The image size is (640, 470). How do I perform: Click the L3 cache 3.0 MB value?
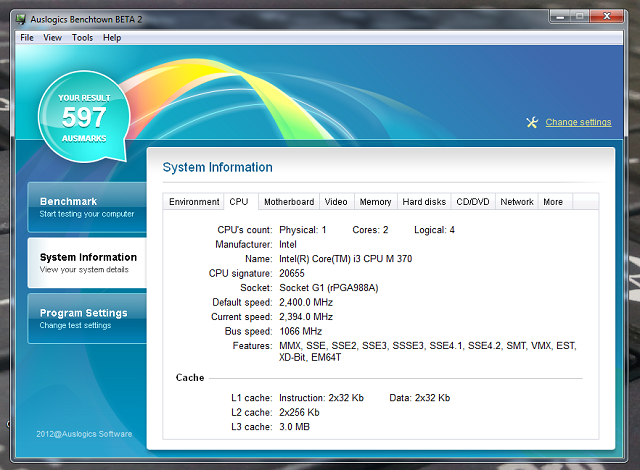click(294, 427)
